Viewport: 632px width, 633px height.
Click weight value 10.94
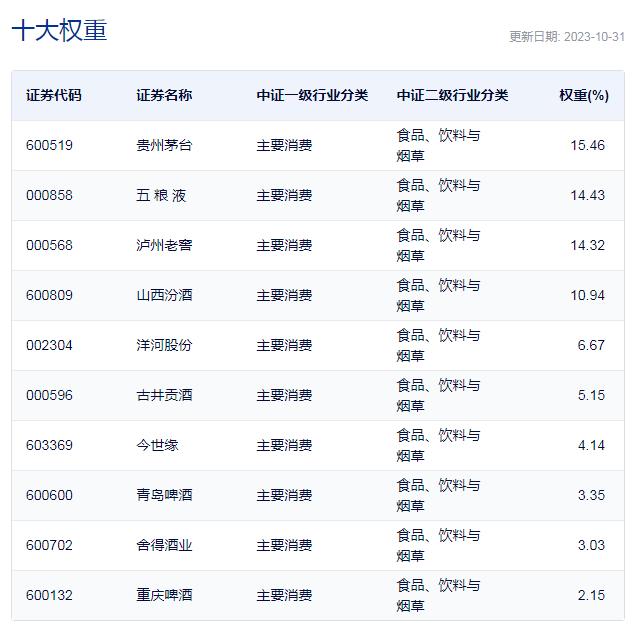588,295
